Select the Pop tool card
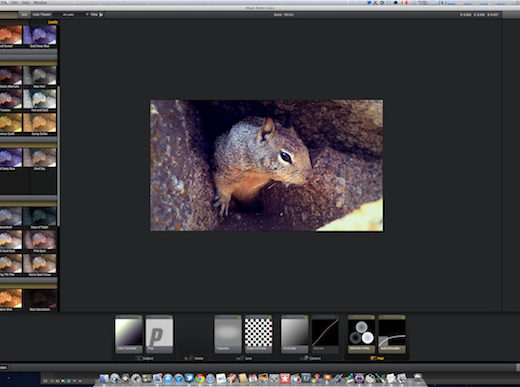520x387 pixels. 159,334
